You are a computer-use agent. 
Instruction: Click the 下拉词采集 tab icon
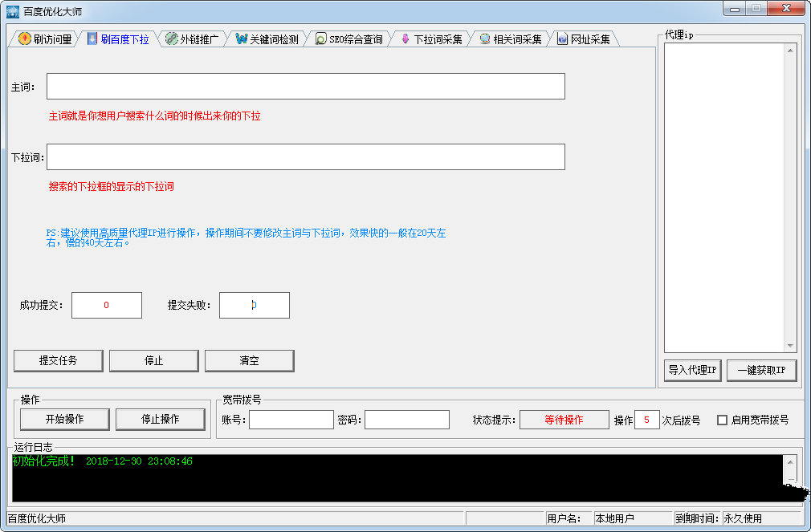pos(405,39)
